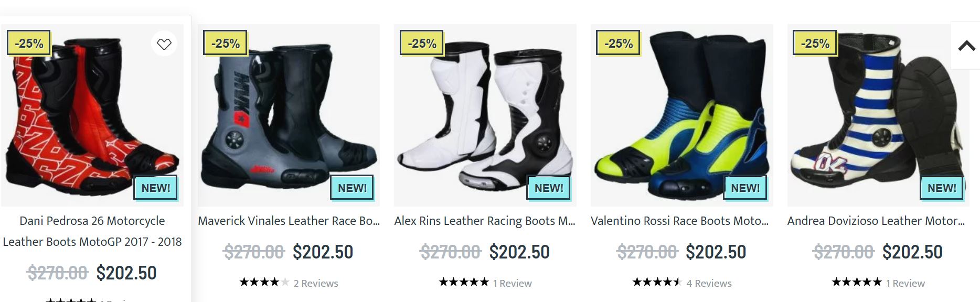Click the -25% badge on Valentino Rossi boots
The image size is (980, 302).
pos(619,44)
